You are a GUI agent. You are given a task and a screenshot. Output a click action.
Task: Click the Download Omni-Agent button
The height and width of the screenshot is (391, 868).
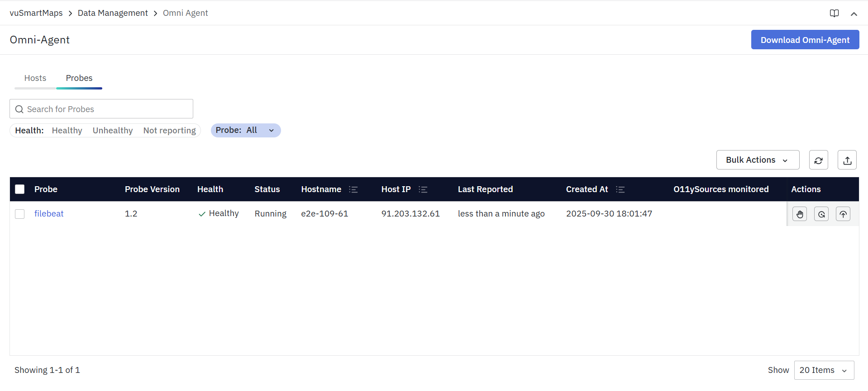click(805, 40)
